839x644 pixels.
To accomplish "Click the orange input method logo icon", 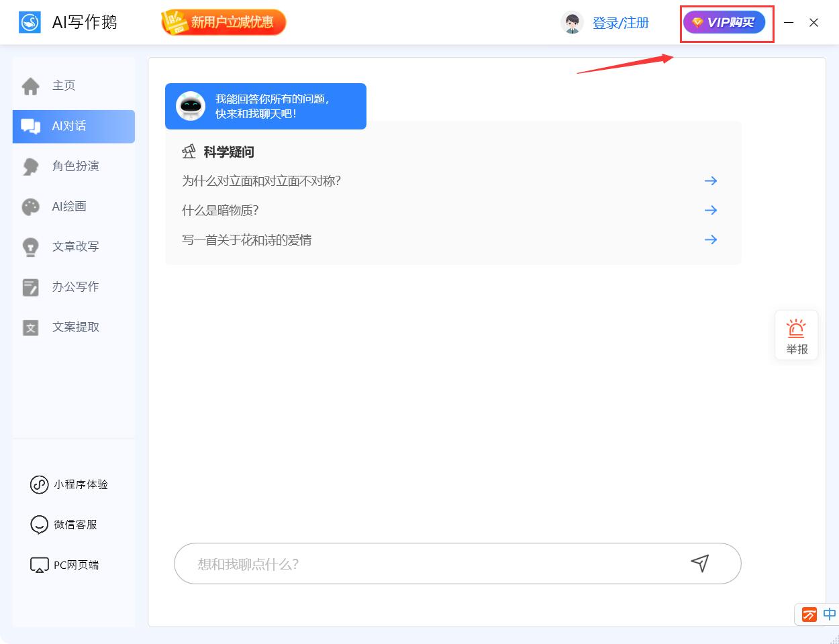I will [809, 614].
